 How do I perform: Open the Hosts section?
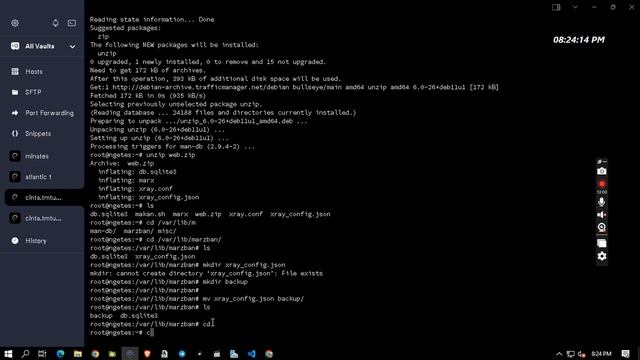coord(34,71)
